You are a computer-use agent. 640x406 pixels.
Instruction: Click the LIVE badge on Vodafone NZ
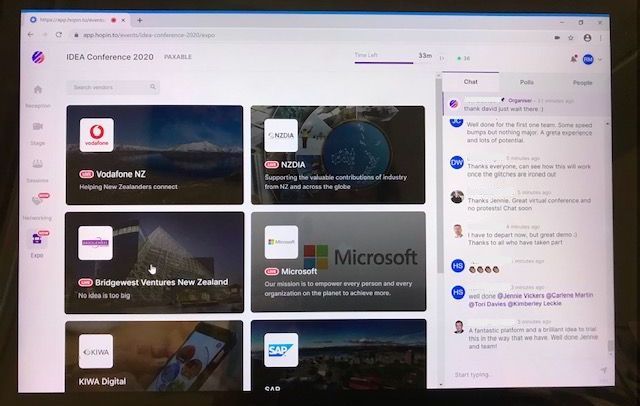pyautogui.click(x=86, y=174)
